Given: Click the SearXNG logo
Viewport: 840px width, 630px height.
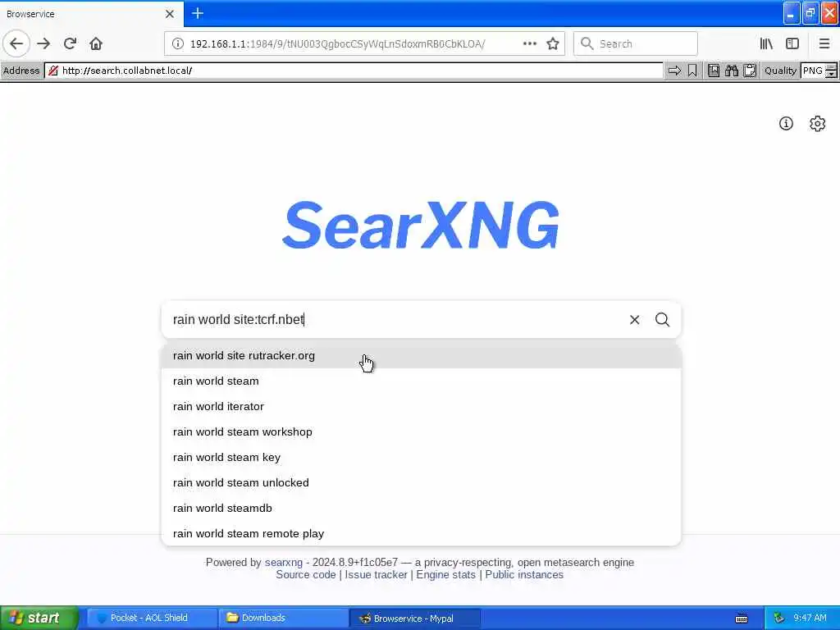Looking at the screenshot, I should [421, 225].
